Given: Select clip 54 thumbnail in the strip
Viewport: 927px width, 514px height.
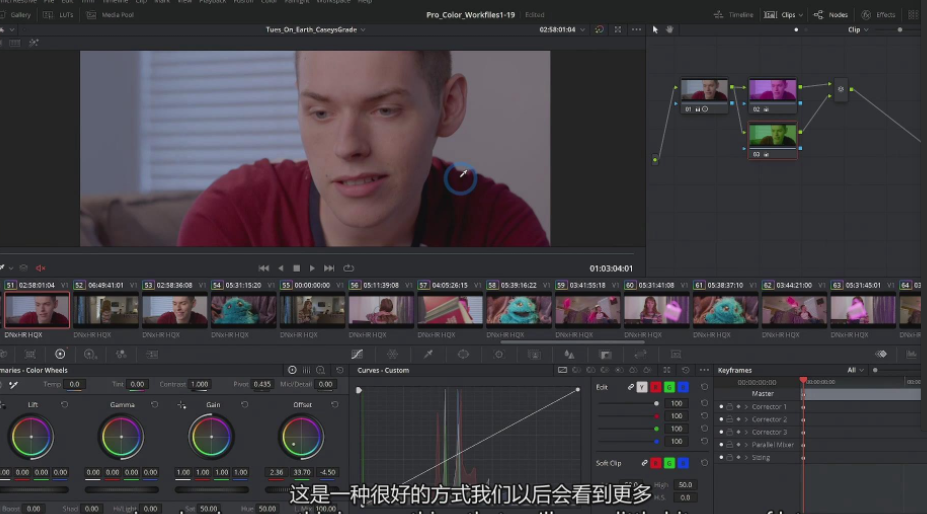Looking at the screenshot, I should coord(244,310).
